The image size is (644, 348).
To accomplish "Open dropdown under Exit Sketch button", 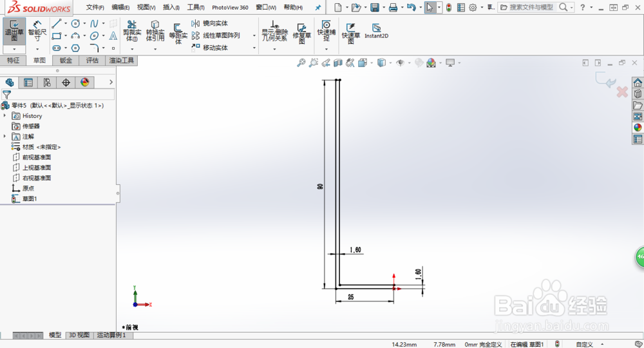I will (14, 50).
